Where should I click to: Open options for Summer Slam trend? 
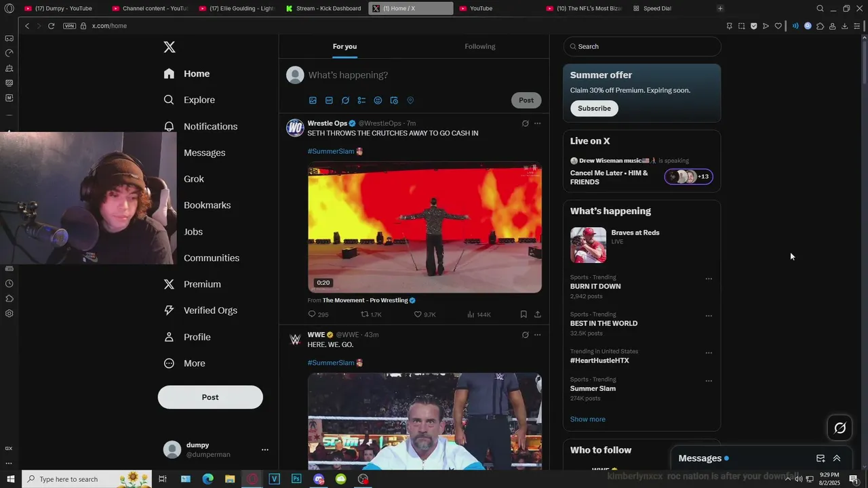click(x=709, y=381)
